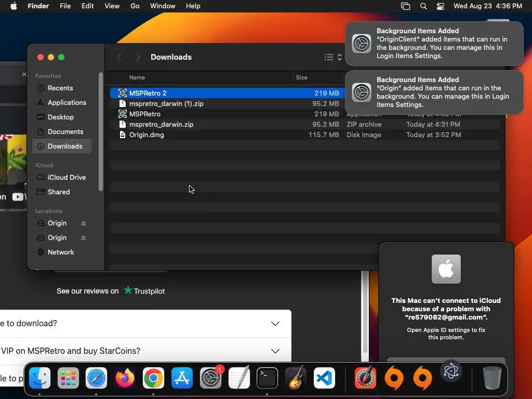Close the browser tab with the X
Screen dimensions: 532x399
point(24,74)
